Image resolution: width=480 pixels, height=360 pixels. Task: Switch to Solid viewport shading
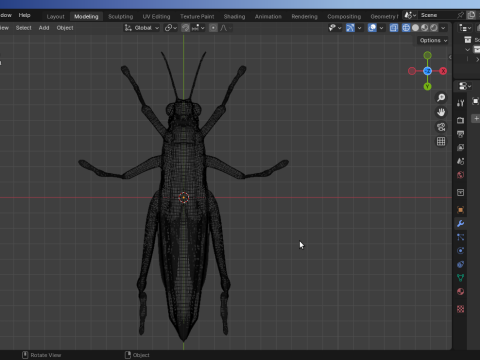coord(415,28)
